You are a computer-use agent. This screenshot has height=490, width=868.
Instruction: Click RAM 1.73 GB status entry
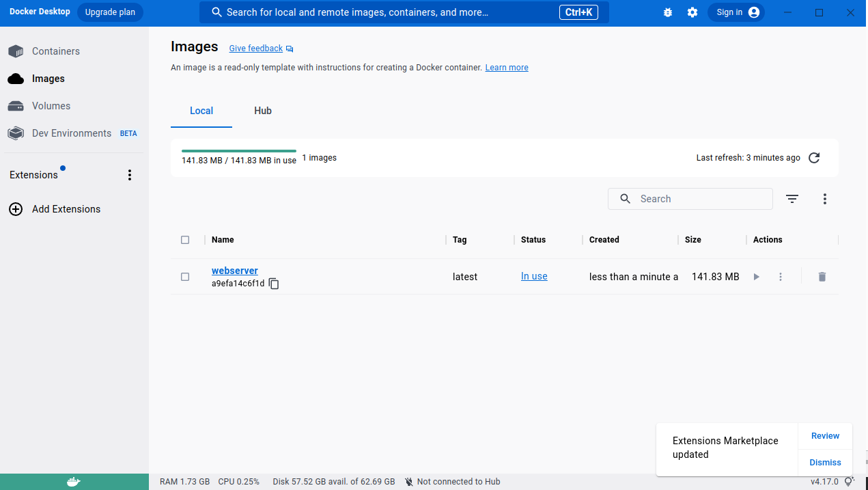184,482
